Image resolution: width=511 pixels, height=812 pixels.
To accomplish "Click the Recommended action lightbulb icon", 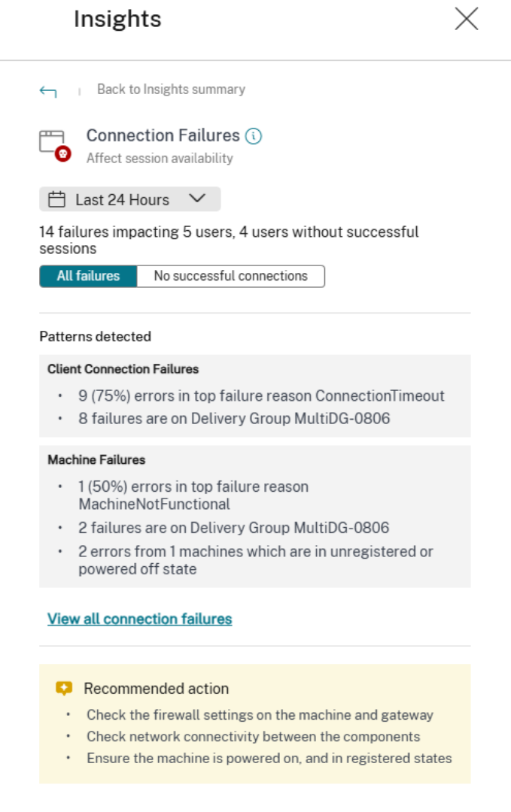I will (62, 685).
